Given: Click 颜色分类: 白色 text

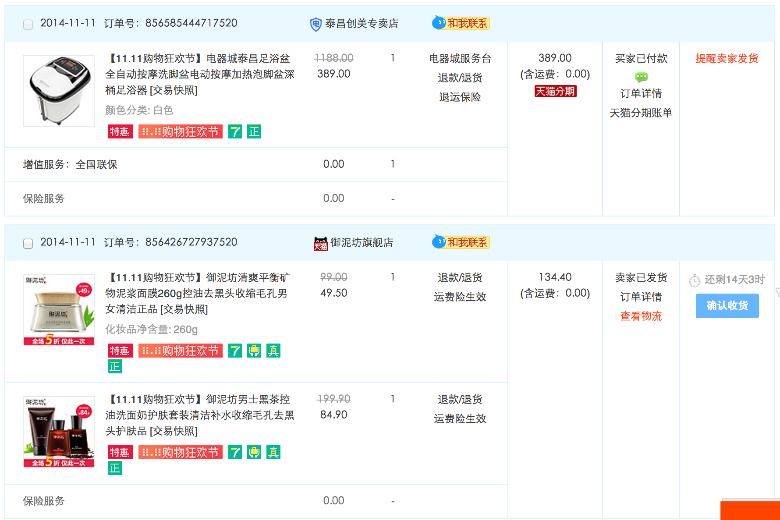Looking at the screenshot, I should coord(139,110).
